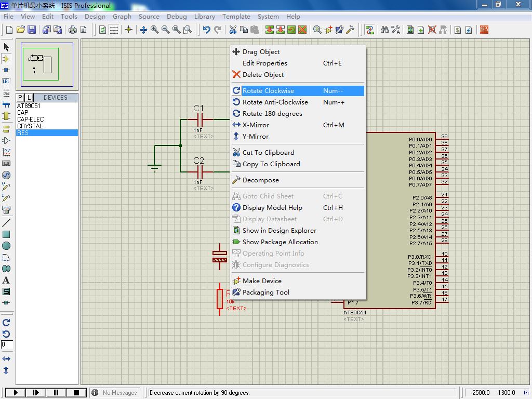Click the rotation angle input field
Viewport: 532px width, 399px height.
click(x=6, y=344)
